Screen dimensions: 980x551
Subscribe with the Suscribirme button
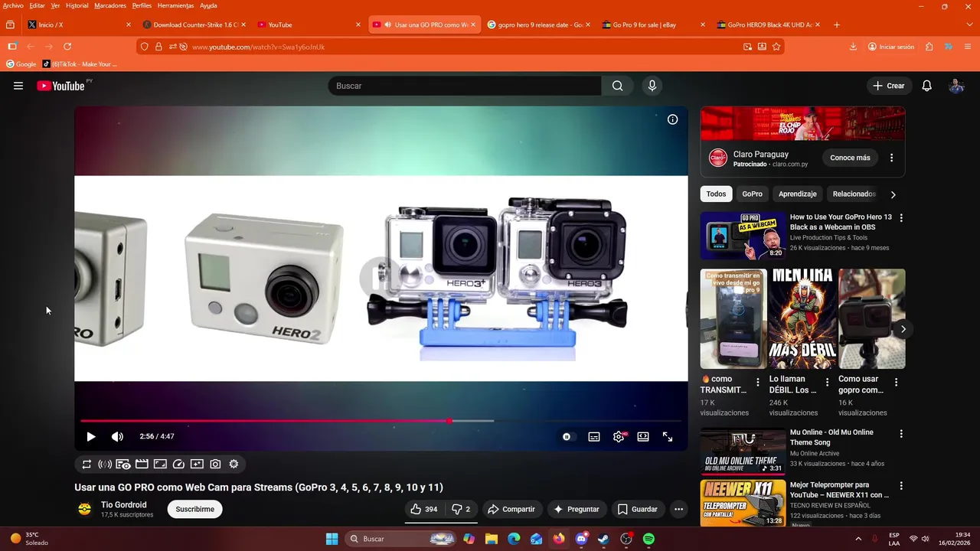(194, 509)
